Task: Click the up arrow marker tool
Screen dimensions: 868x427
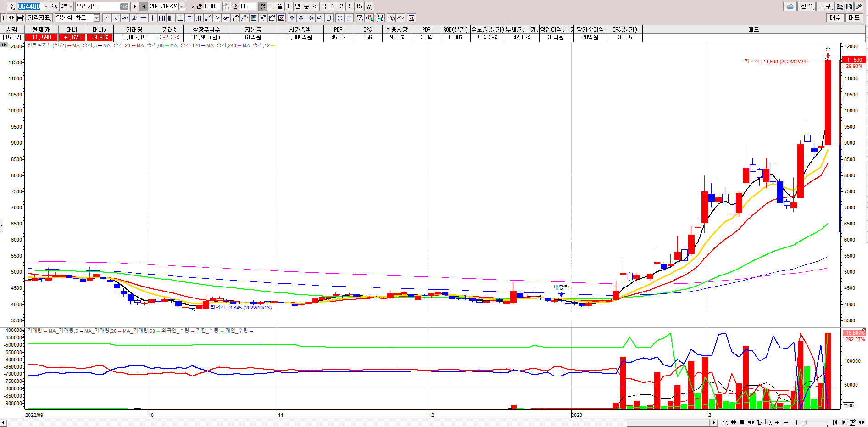Action: pyautogui.click(x=292, y=18)
